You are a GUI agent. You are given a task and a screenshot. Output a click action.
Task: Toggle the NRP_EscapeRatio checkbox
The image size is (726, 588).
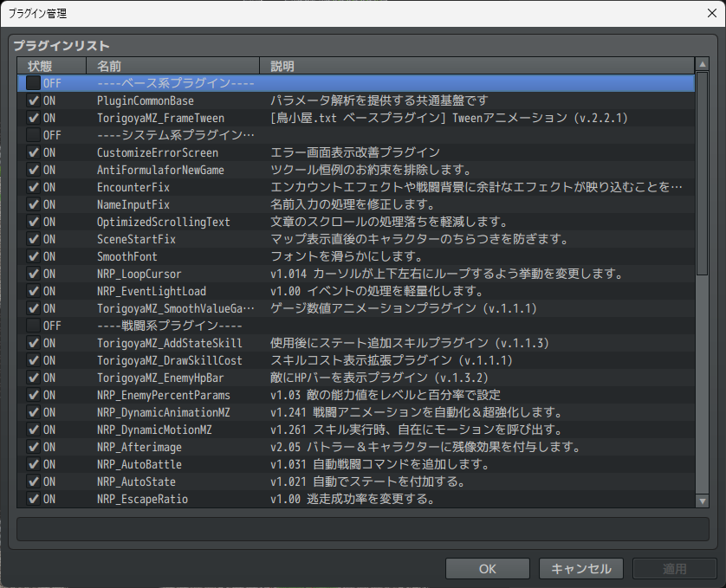33,499
